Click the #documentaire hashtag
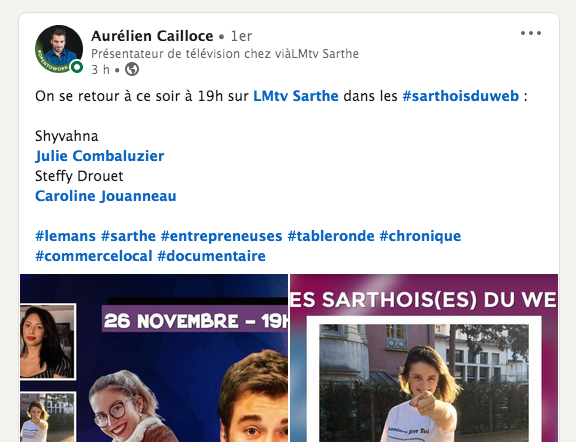This screenshot has width=576, height=442. pyautogui.click(x=211, y=256)
